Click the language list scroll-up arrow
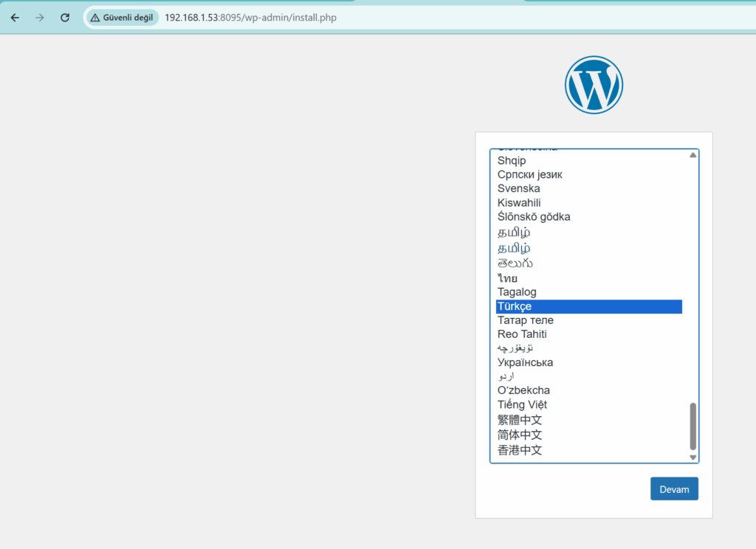The image size is (756, 549). point(693,156)
